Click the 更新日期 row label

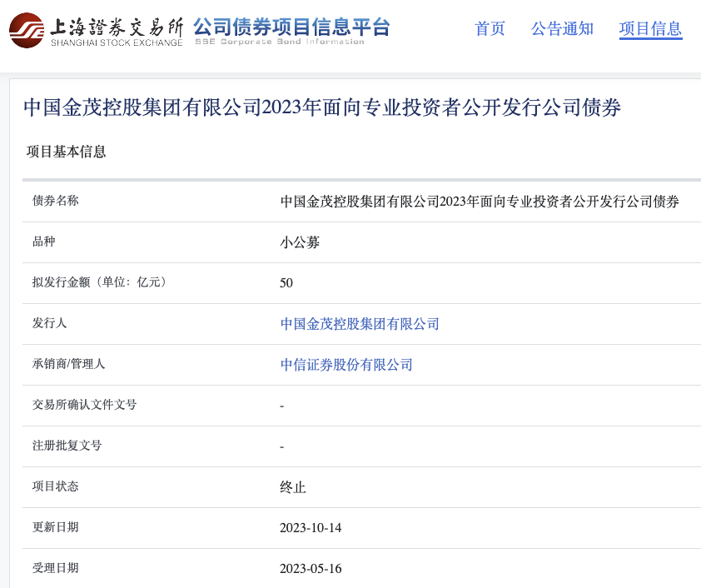pos(56,526)
